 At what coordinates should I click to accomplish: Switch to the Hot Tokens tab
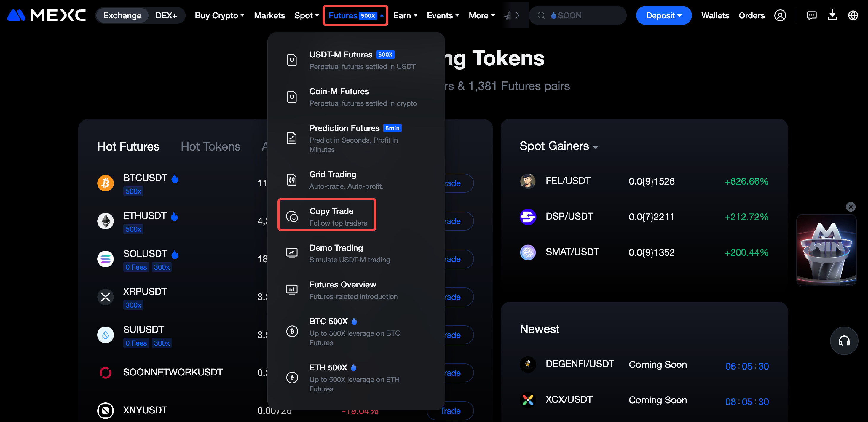pos(210,146)
